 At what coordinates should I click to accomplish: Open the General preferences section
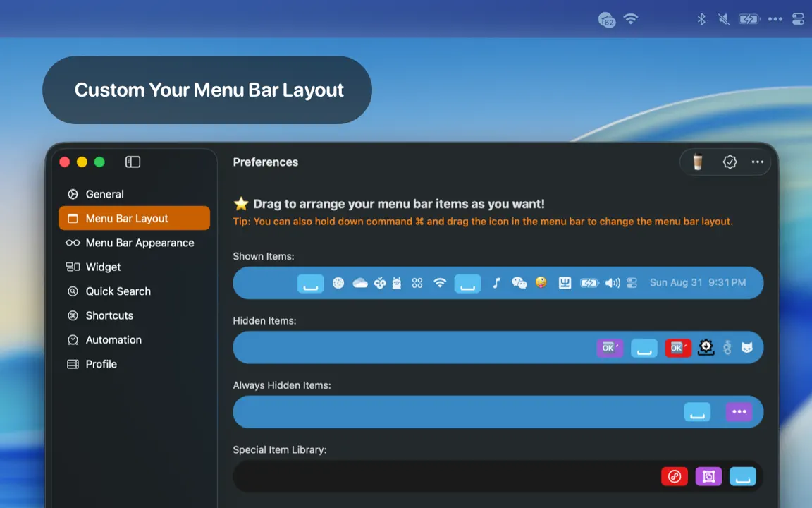click(x=134, y=194)
